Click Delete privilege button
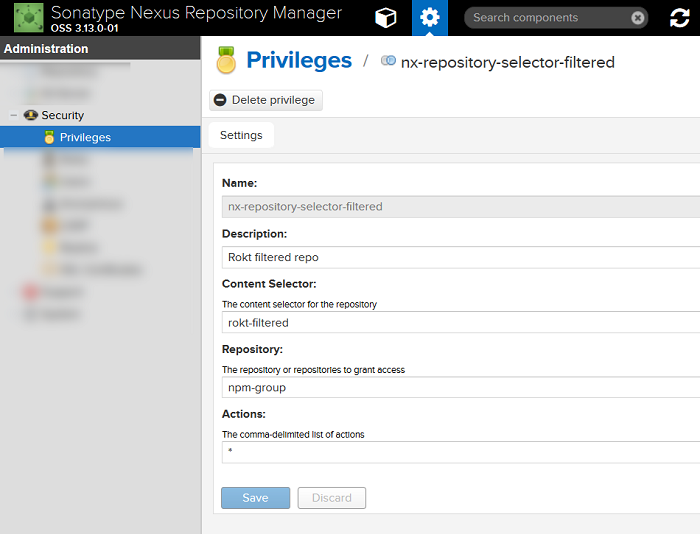The image size is (700, 534). (x=266, y=100)
